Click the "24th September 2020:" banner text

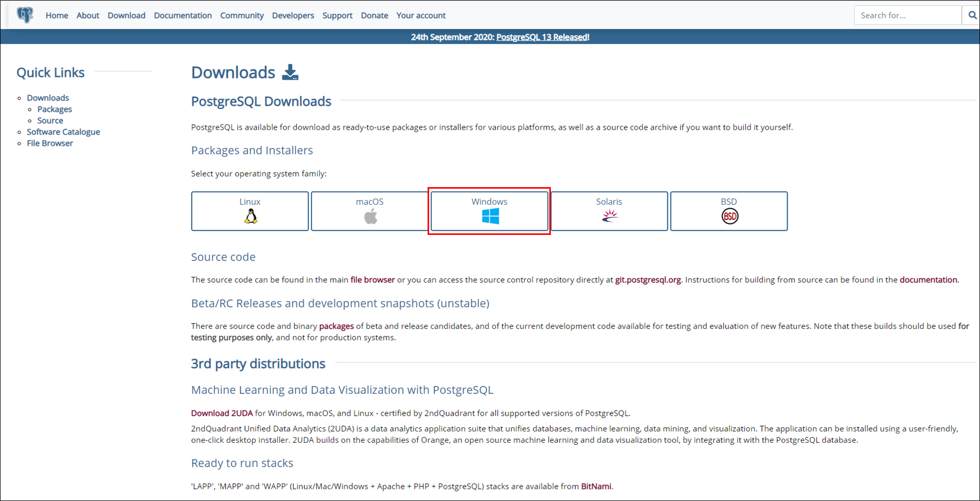pos(453,37)
